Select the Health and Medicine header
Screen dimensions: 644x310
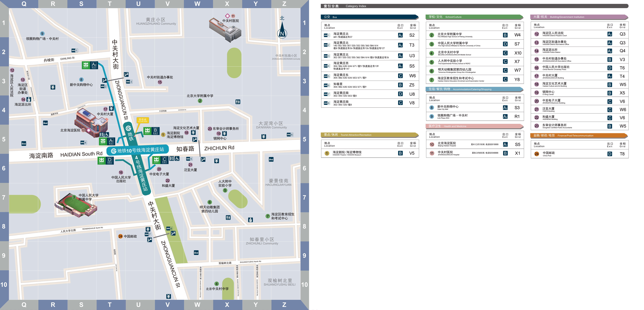(474, 126)
